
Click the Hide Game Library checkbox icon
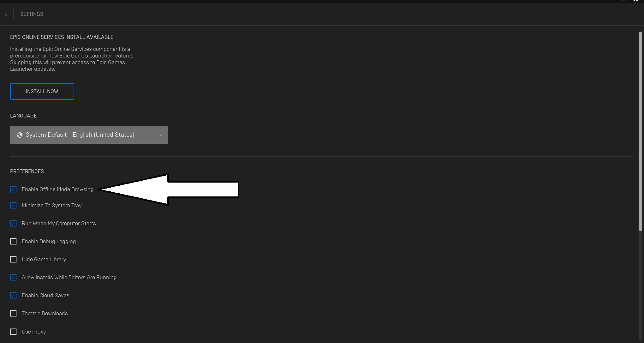tap(13, 259)
